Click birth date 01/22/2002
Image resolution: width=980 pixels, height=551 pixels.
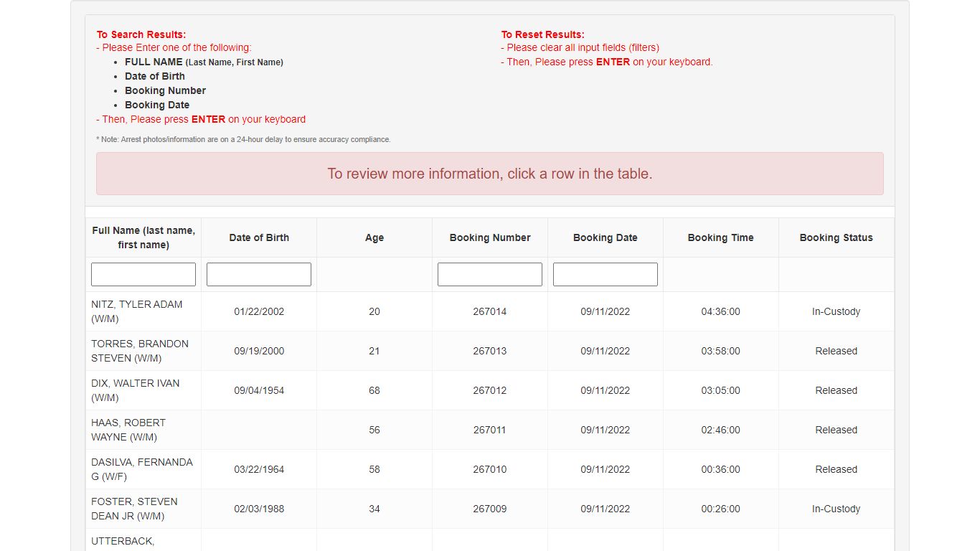coord(259,311)
